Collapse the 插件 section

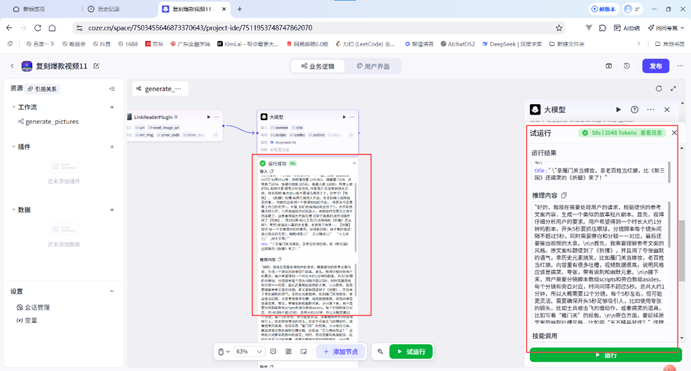pos(13,147)
